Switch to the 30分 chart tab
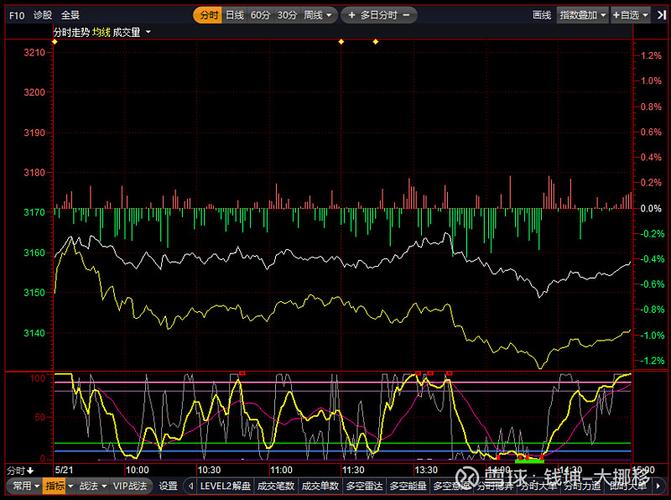Screen dimensions: 671x500 (x=287, y=15)
